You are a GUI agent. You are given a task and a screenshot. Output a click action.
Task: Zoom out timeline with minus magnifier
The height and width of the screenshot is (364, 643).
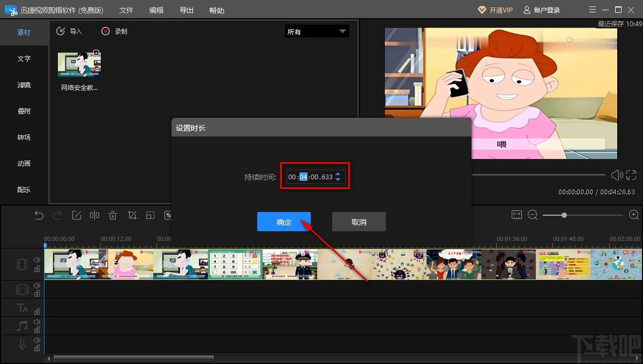[533, 215]
